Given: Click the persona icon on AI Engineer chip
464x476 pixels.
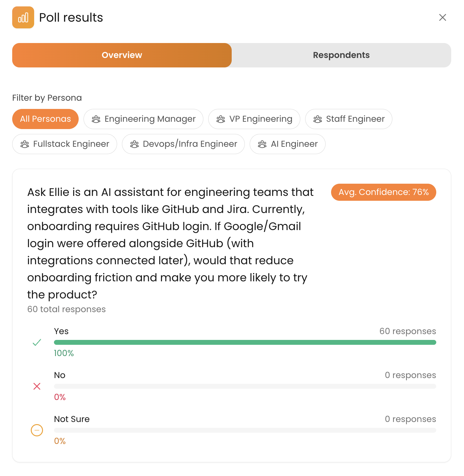Looking at the screenshot, I should point(262,144).
